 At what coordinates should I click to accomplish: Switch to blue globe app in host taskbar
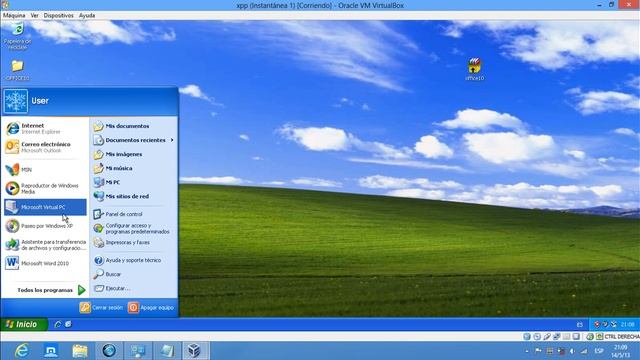(x=109, y=351)
